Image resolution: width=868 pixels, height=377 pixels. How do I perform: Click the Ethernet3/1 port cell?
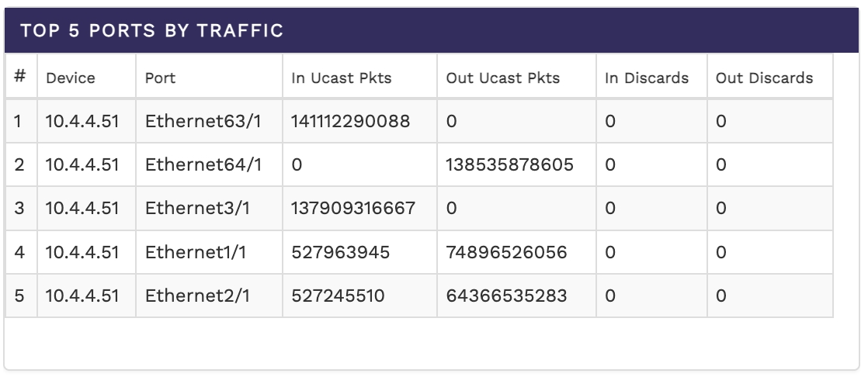pyautogui.click(x=199, y=209)
